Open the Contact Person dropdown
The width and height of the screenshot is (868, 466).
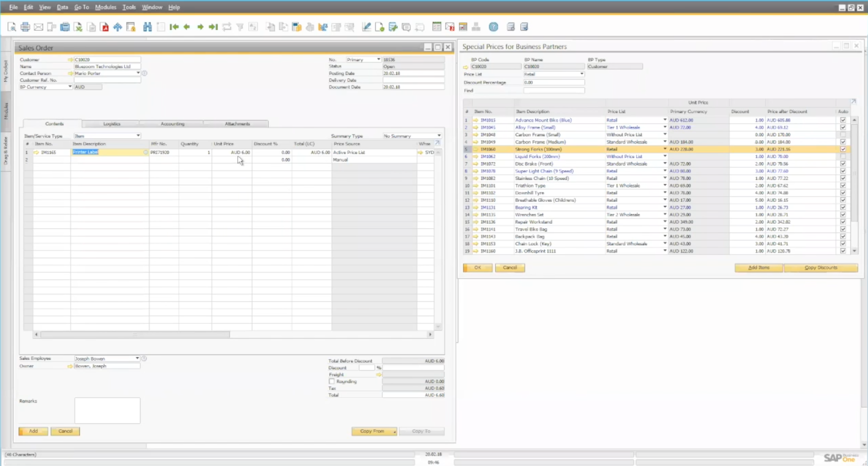[138, 73]
